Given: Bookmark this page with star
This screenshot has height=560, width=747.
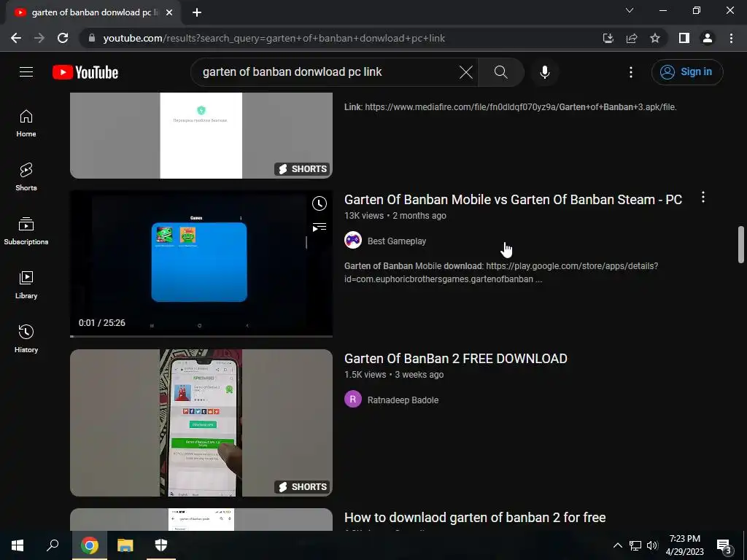Looking at the screenshot, I should [x=655, y=38].
